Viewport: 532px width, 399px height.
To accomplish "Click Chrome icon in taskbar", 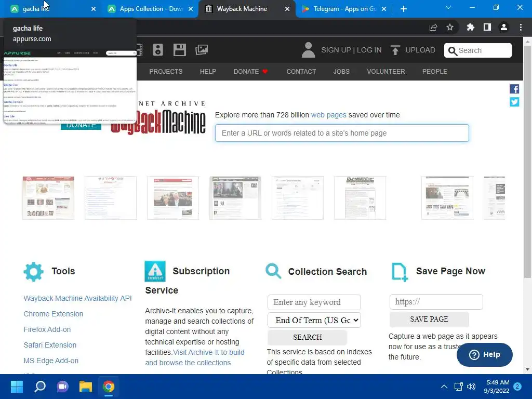I will pos(109,387).
